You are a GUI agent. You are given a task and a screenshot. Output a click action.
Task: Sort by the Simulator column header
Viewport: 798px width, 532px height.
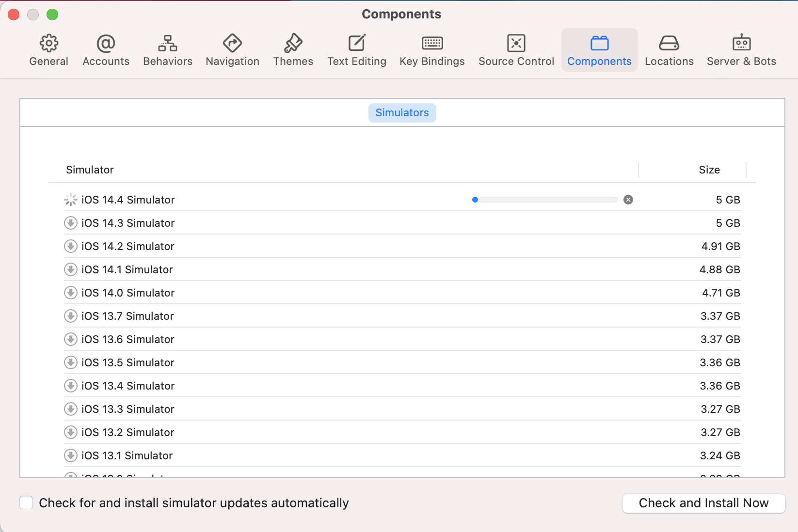(x=90, y=170)
